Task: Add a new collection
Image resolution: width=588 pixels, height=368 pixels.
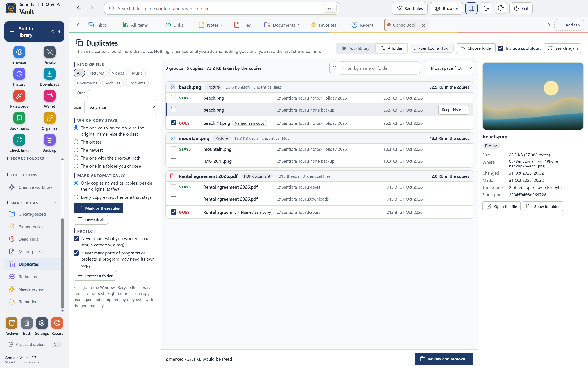Action: [x=55, y=175]
